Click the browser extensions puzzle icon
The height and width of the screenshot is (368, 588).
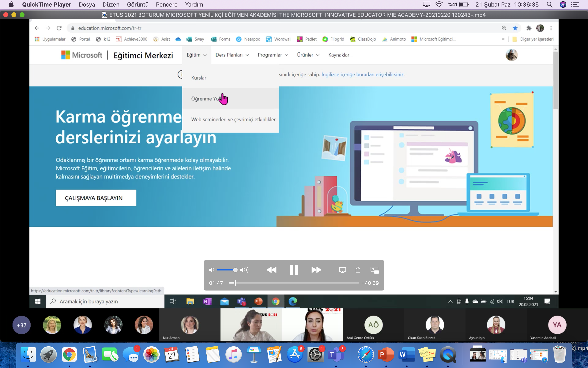(529, 28)
